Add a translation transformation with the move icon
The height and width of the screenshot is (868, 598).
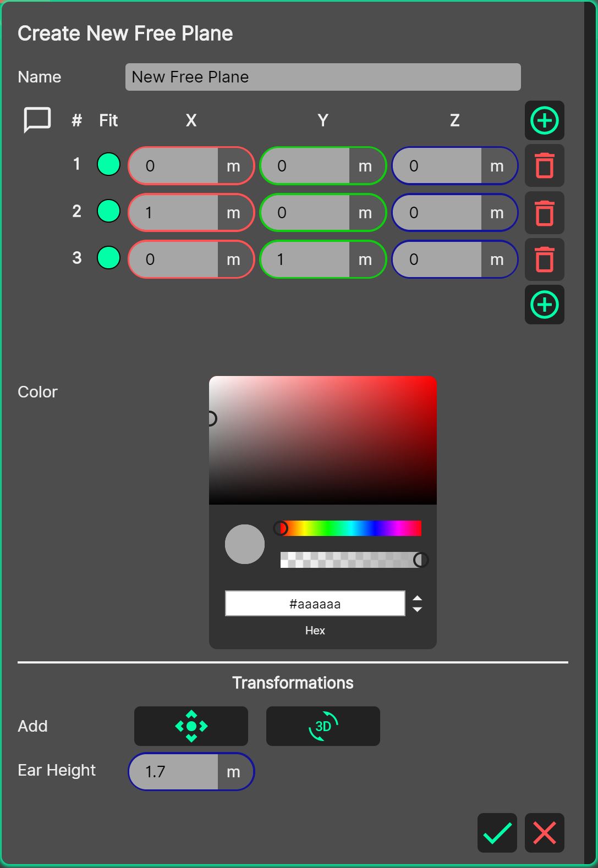[x=191, y=726]
